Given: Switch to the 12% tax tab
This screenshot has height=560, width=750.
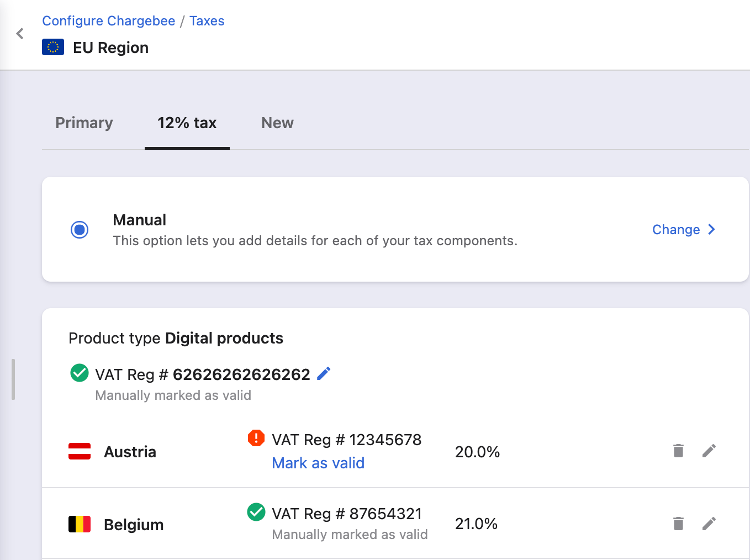Looking at the screenshot, I should (187, 123).
